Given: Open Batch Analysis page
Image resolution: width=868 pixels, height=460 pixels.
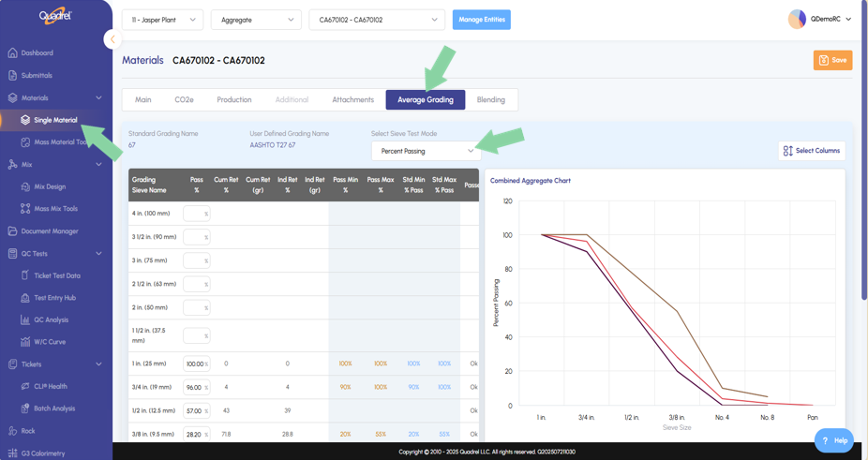Looking at the screenshot, I should 54,408.
